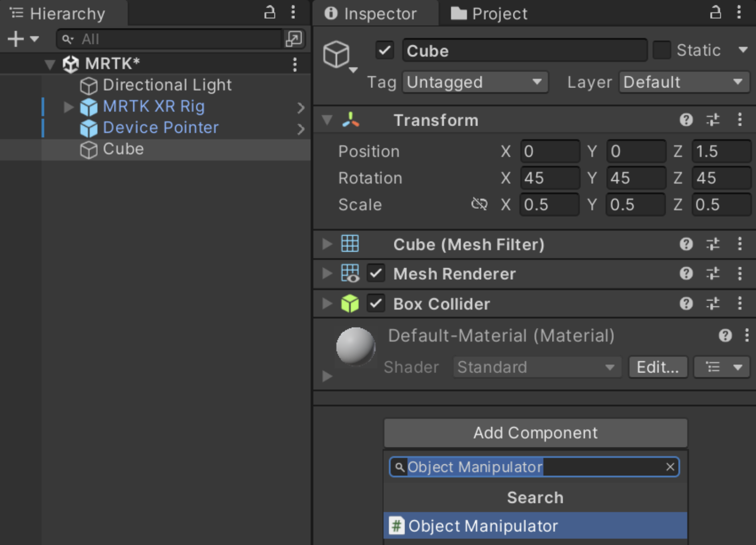This screenshot has height=545, width=756.
Task: Toggle the Inspector lock icon
Action: click(x=715, y=12)
